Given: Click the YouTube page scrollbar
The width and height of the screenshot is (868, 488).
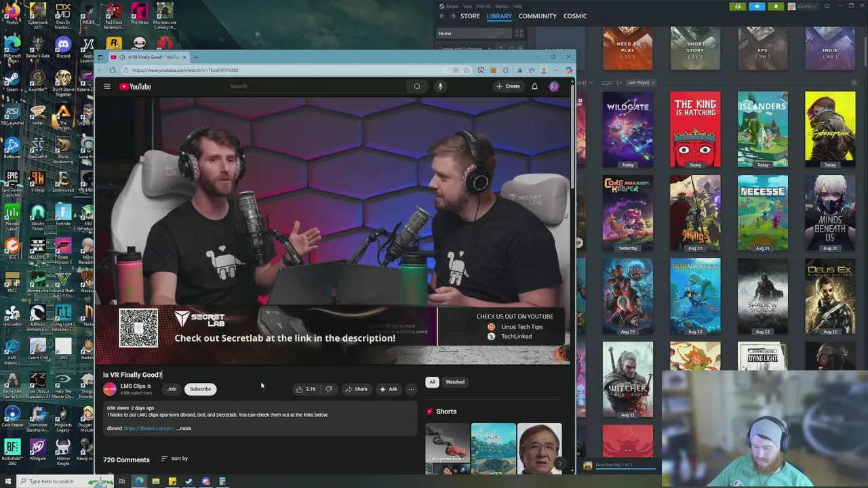Looking at the screenshot, I should click(x=573, y=136).
